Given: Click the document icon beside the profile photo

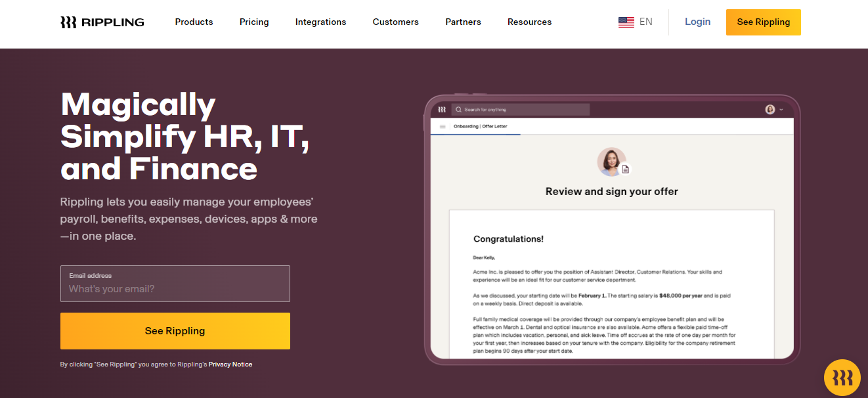Looking at the screenshot, I should click(626, 169).
